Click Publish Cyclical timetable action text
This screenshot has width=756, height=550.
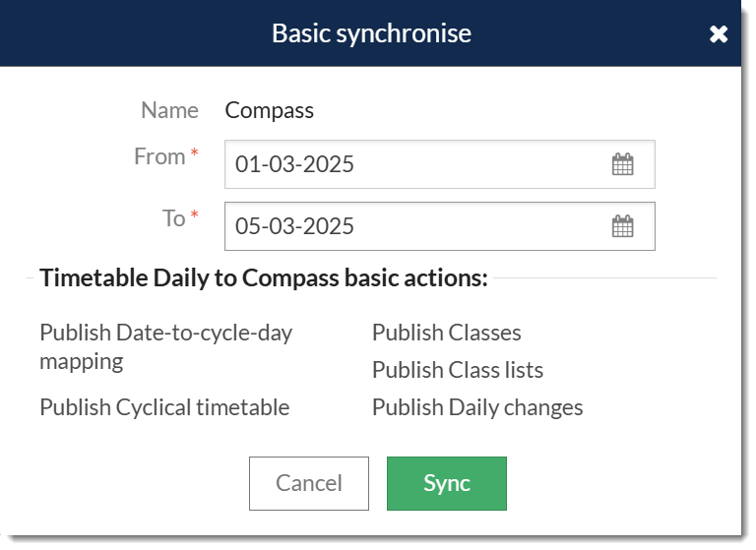click(164, 407)
